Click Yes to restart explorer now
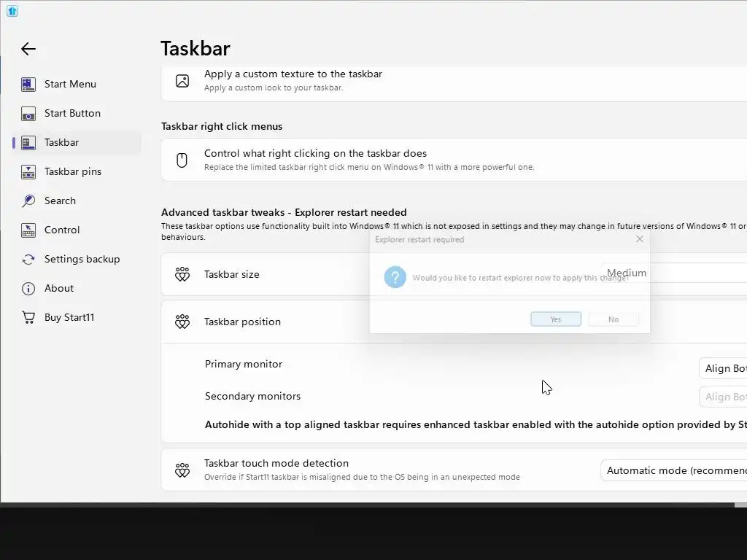747x560 pixels. point(555,319)
